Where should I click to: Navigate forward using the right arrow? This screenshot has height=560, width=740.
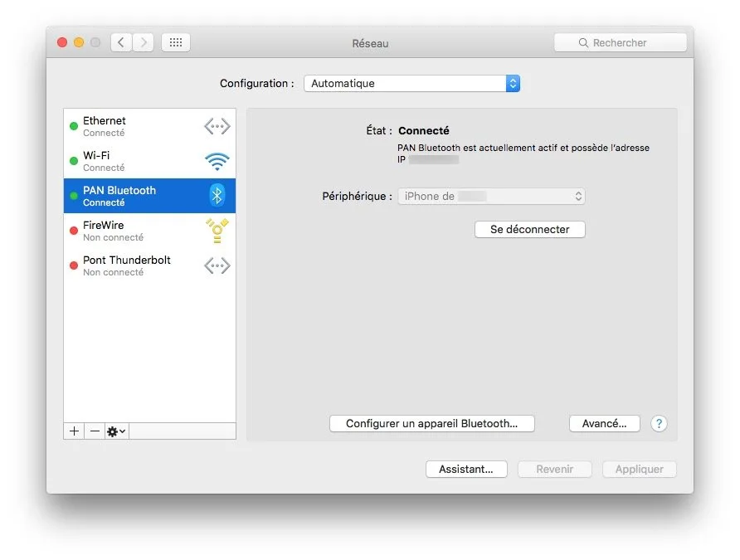142,42
